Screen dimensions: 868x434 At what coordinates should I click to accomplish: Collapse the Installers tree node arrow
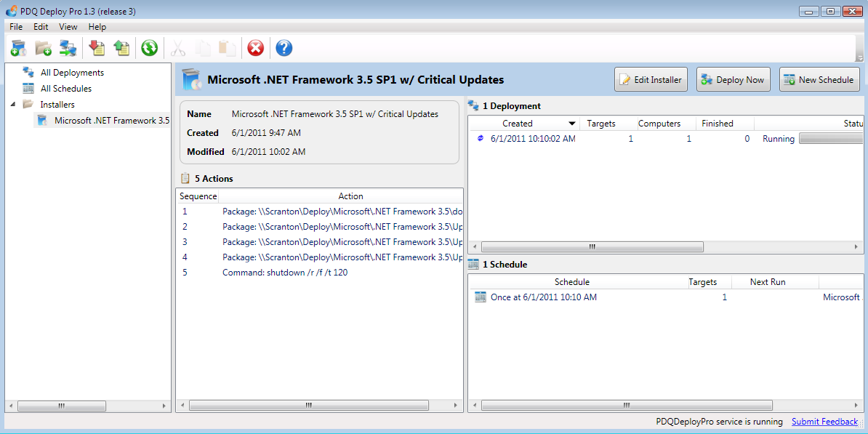[13, 104]
